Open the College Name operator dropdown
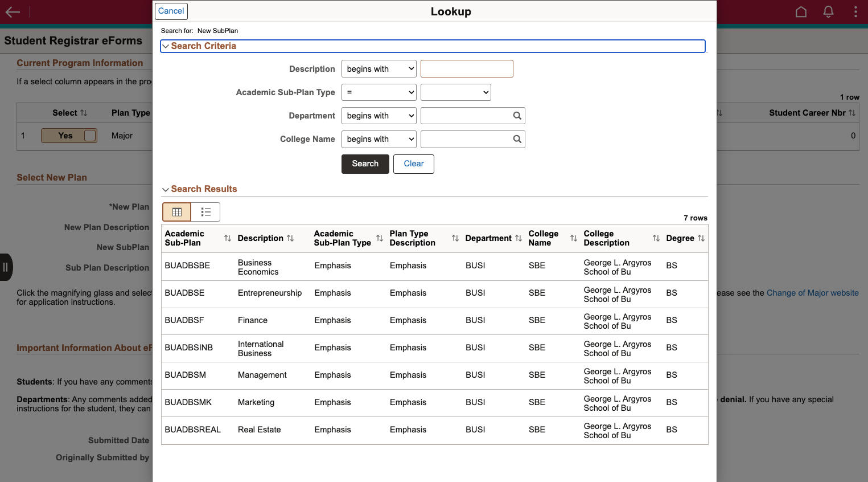The width and height of the screenshot is (868, 482). point(379,139)
